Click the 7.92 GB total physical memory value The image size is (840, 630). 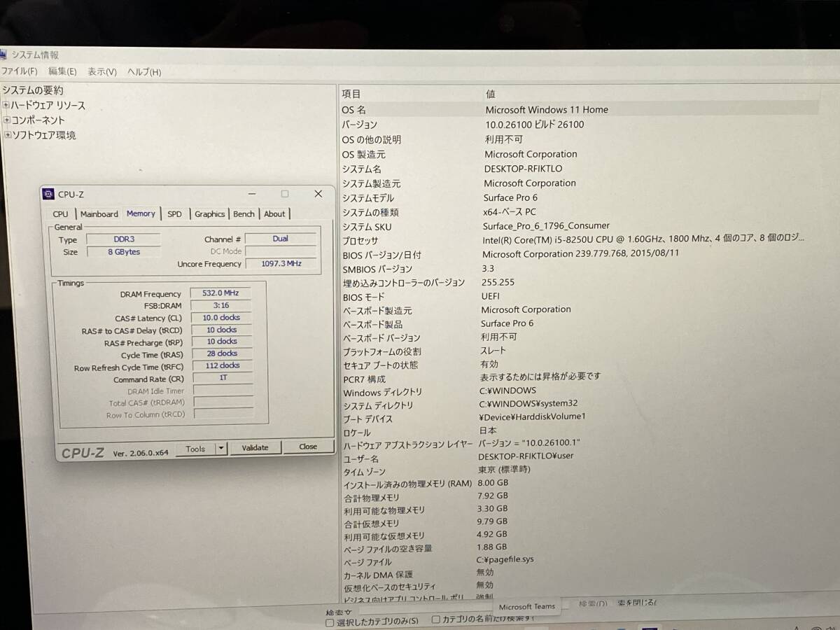[x=493, y=496]
